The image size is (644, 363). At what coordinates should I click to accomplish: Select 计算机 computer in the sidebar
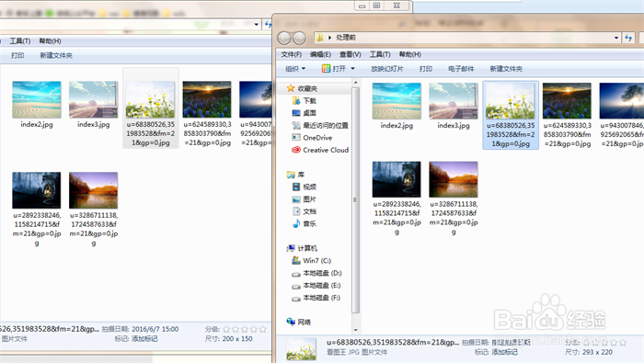[302, 248]
